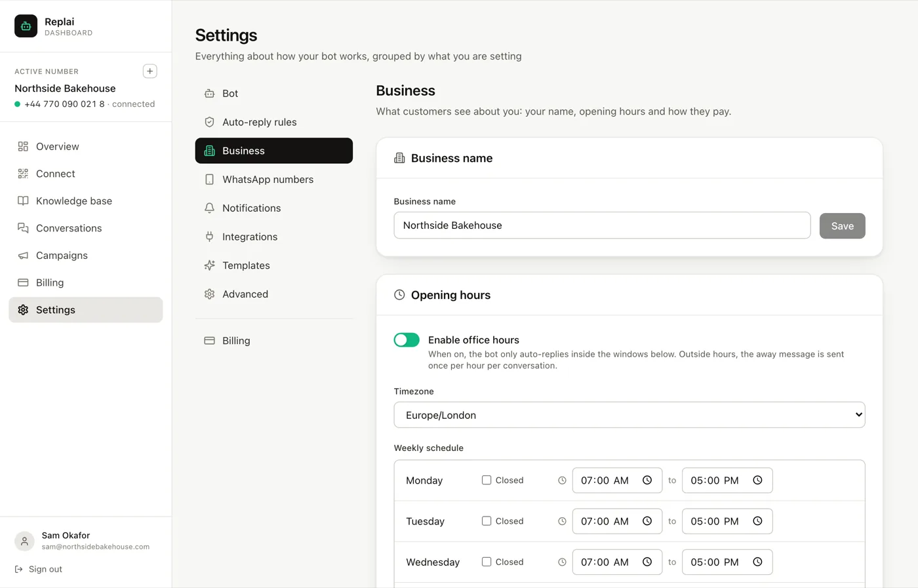Screen dimensions: 918x588
Task: Save the business name
Action: pos(842,225)
